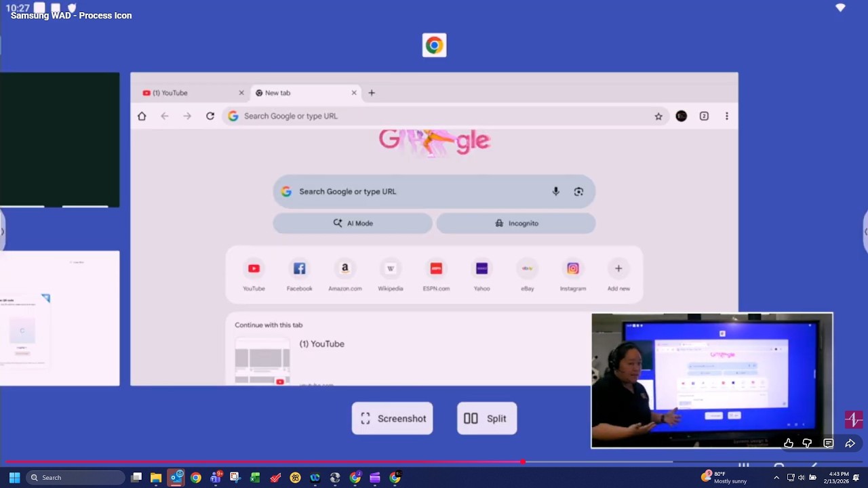The height and width of the screenshot is (488, 868).
Task: Share the video with the arrow icon
Action: [x=850, y=443]
